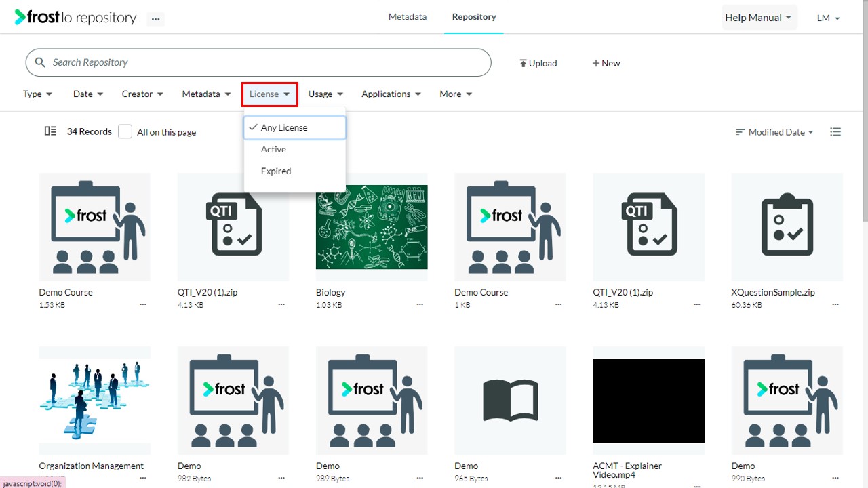
Task: Toggle the panel layout icon beside 34 Records
Action: point(50,131)
